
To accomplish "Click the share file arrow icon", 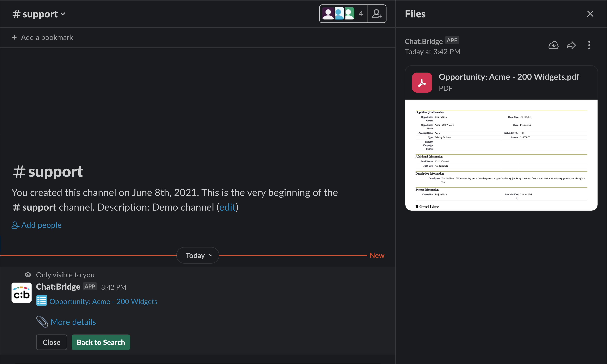I will click(x=571, y=45).
